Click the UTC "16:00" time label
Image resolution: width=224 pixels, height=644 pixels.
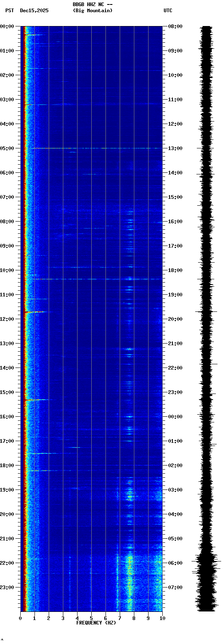(x=175, y=222)
